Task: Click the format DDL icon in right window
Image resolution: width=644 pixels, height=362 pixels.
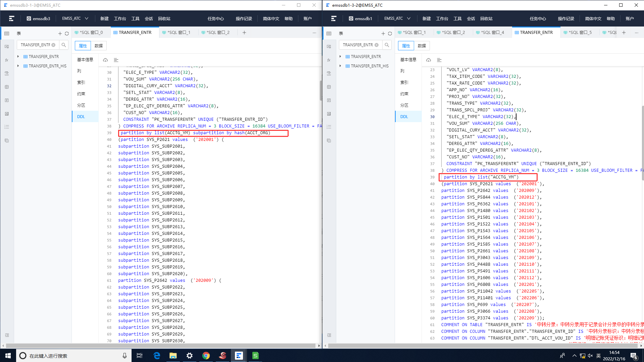Action: tap(439, 60)
